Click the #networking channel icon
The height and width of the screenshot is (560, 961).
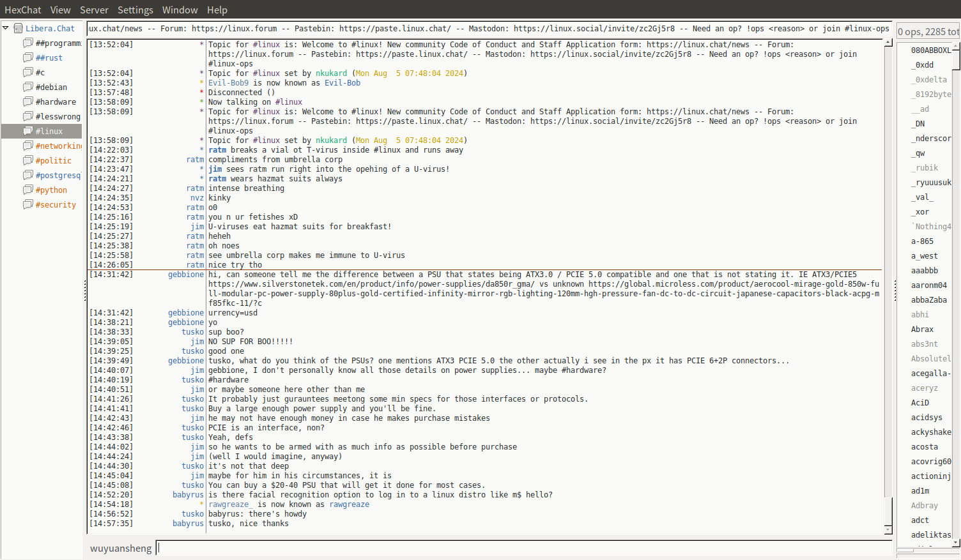coord(28,146)
